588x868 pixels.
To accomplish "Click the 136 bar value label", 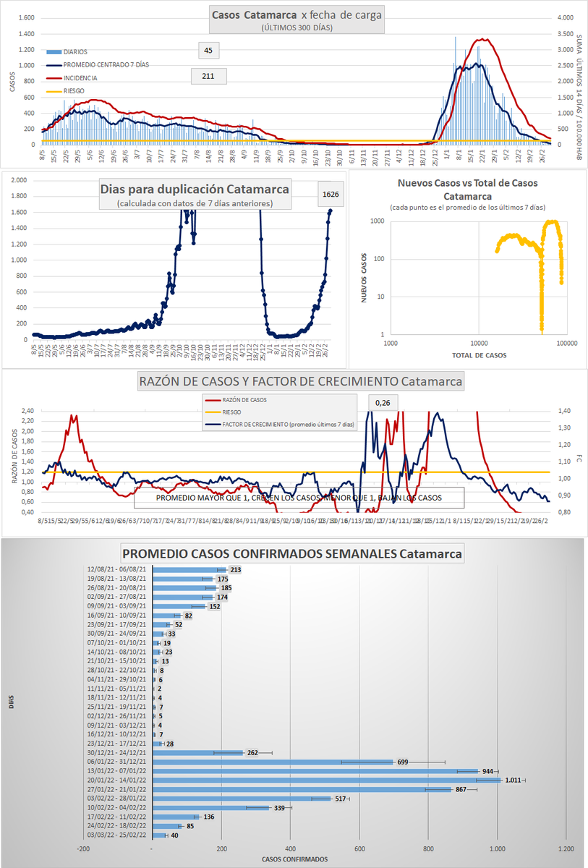I will 209,817.
